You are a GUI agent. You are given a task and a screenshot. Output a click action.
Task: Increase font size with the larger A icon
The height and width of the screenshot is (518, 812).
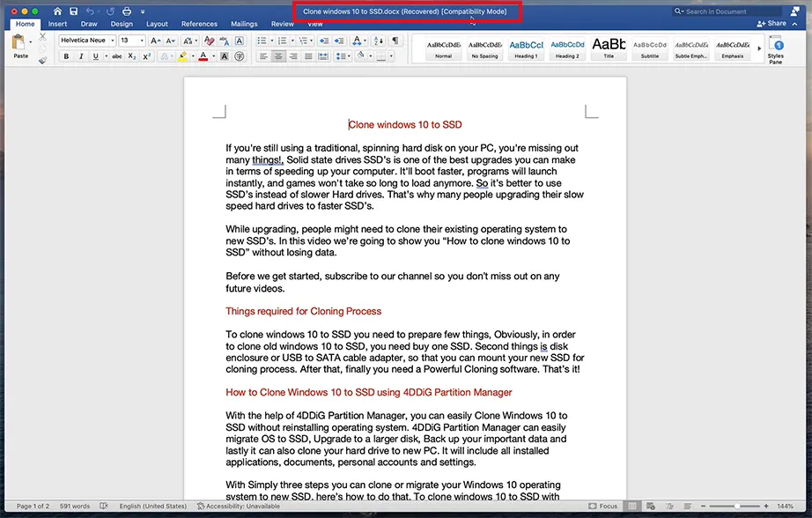coord(155,41)
